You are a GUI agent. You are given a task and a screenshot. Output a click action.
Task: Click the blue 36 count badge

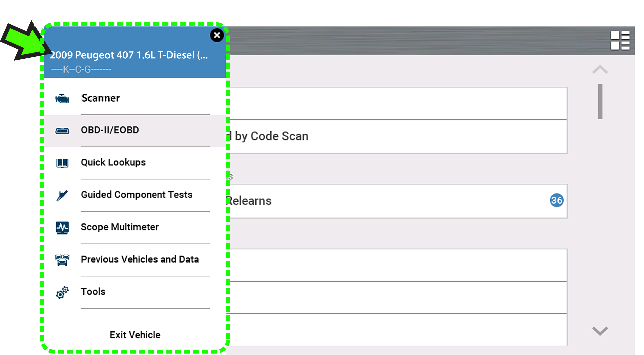(x=556, y=200)
